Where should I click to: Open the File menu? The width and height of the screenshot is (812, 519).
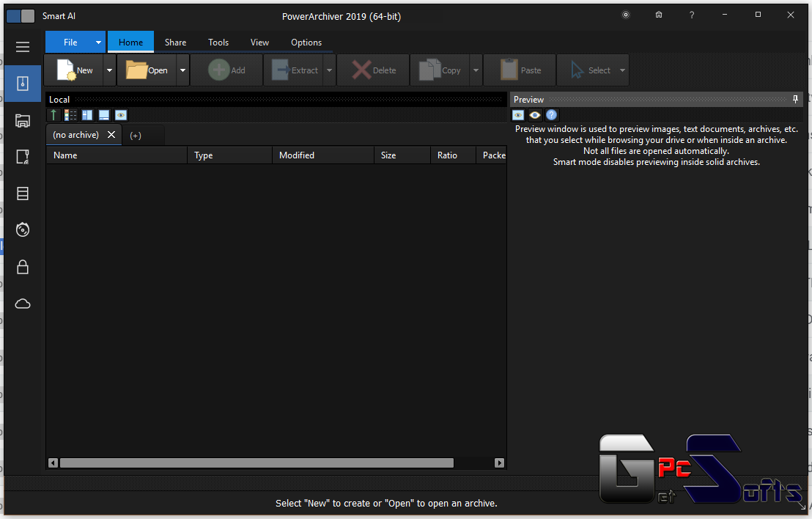(x=70, y=43)
